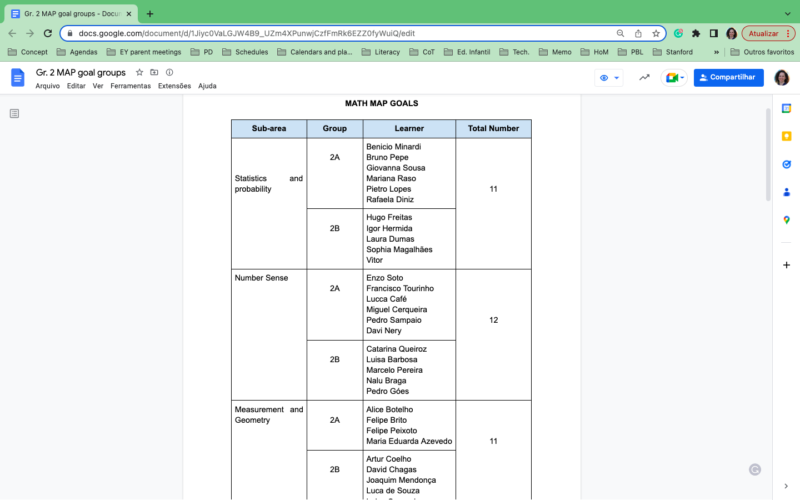Open Google Tasks in the side panel
The height and width of the screenshot is (500, 800).
(x=786, y=164)
